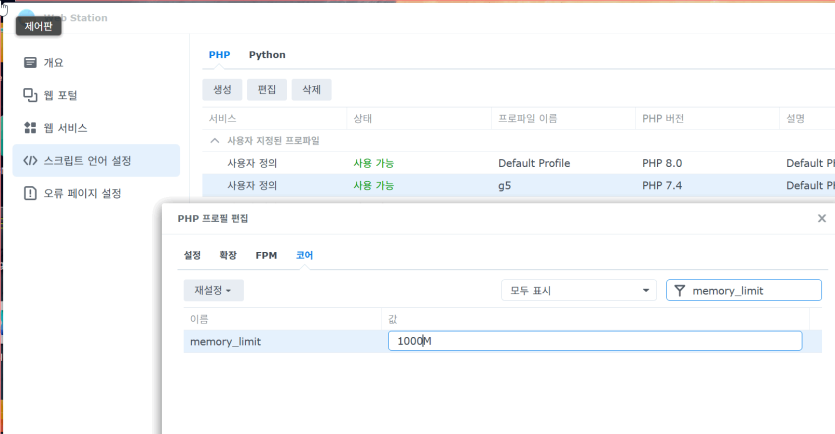
Task: Close the PHP 프로필 편집 dialog
Action: tap(822, 218)
